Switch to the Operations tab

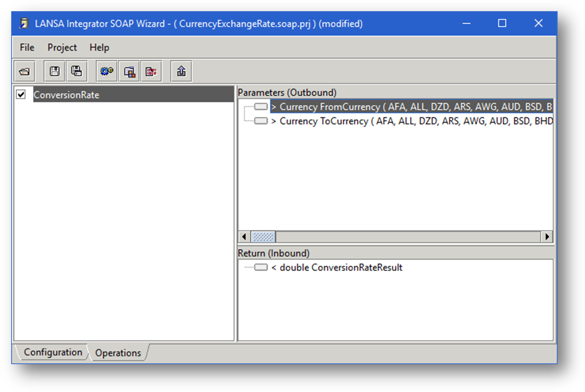pos(118,352)
